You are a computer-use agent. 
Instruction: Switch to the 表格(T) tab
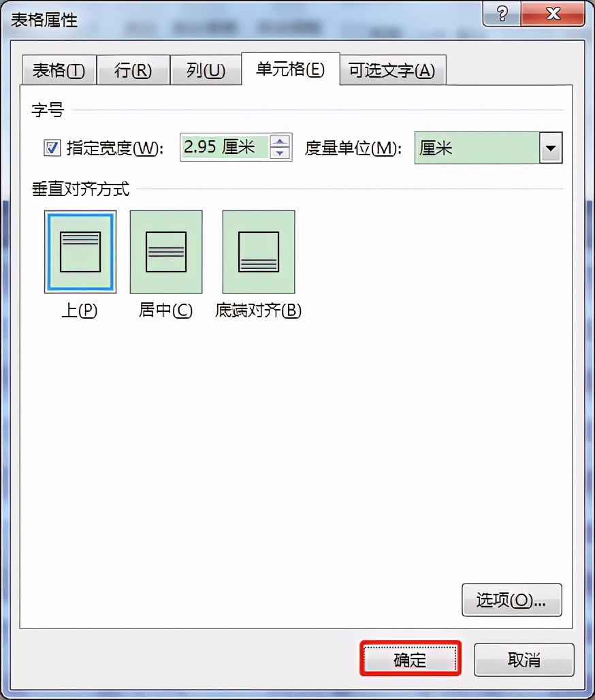pos(59,70)
